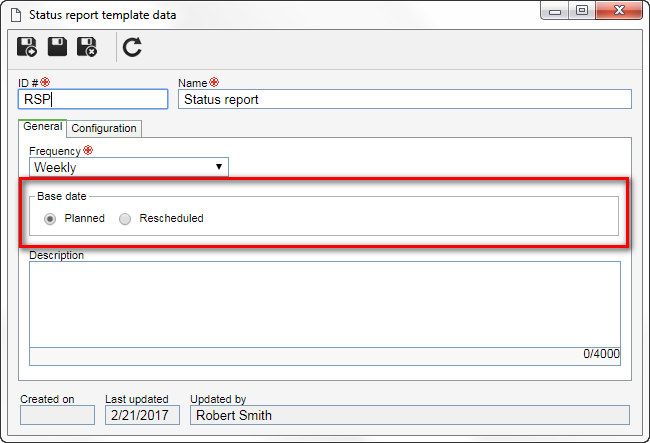Click into the ID # field containing RSP
This screenshot has width=650, height=443.
coord(93,99)
